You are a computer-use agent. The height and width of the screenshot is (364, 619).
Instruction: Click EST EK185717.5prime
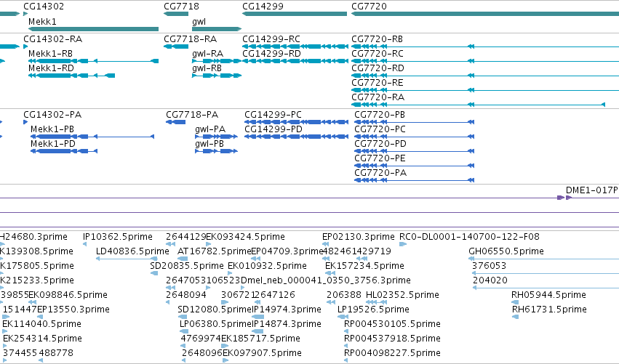(260, 339)
